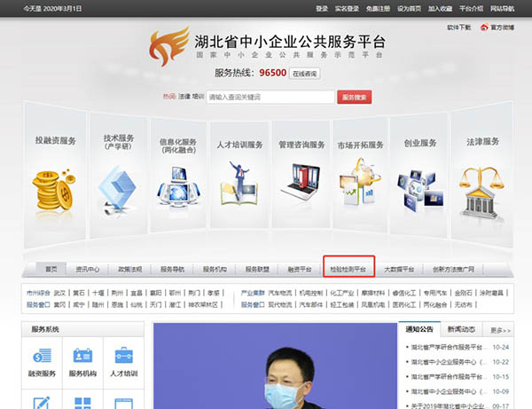Screen dimensions: 532x409
Task: Open 市场开拓服务 globe and charts icon
Action: pos(361,184)
